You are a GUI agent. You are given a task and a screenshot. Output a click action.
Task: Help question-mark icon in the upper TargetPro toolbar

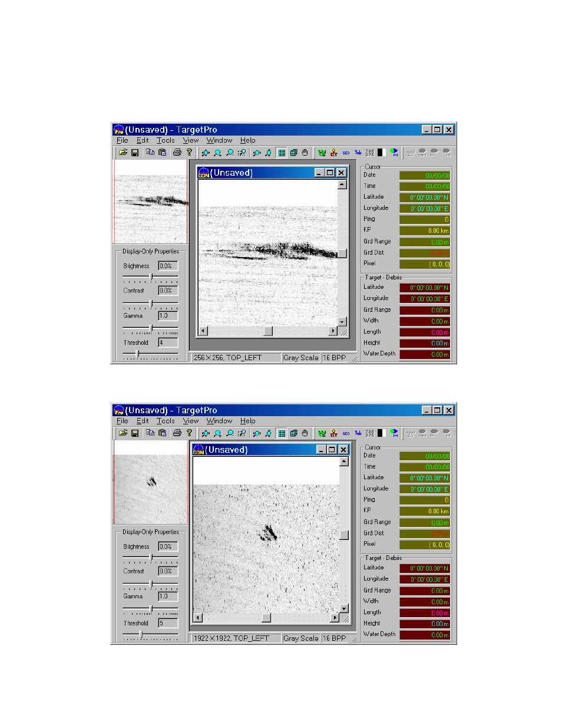pyautogui.click(x=189, y=153)
